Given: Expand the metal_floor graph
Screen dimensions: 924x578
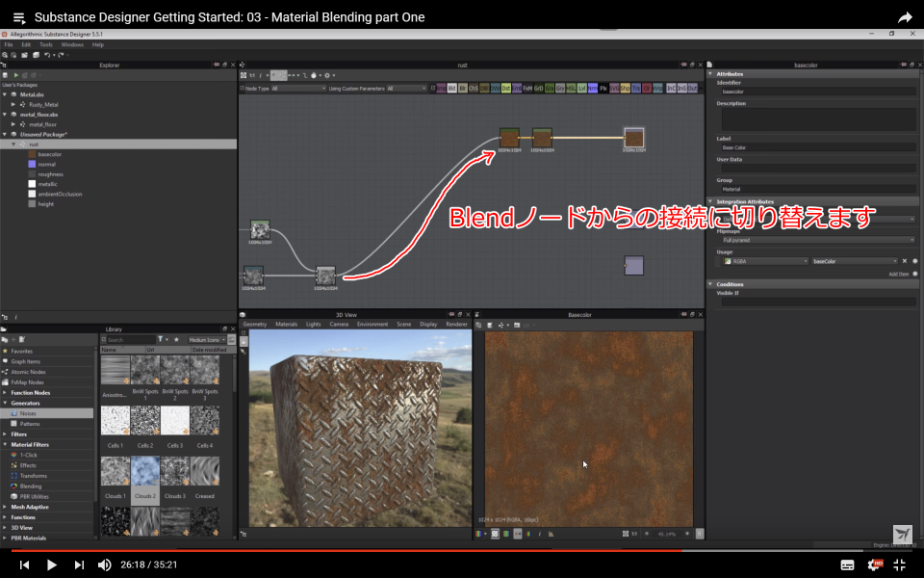Looking at the screenshot, I should (13, 124).
